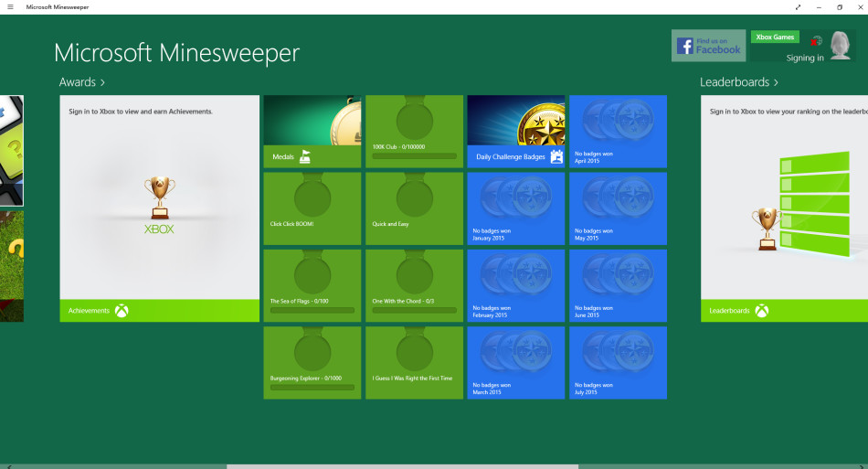Expand the Leaderboards section header

(x=739, y=82)
